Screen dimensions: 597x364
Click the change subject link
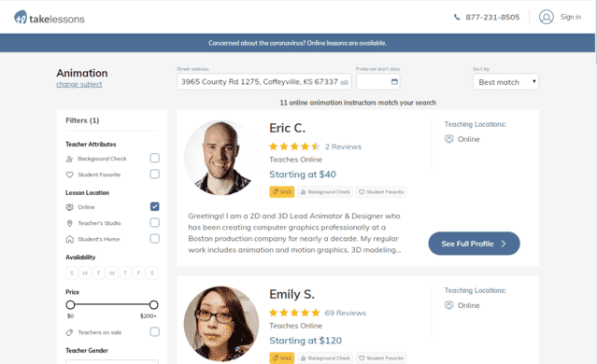pos(79,84)
